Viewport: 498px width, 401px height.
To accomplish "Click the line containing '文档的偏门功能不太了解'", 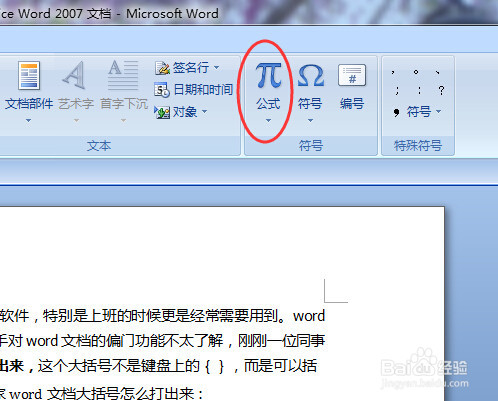I will pyautogui.click(x=162, y=341).
